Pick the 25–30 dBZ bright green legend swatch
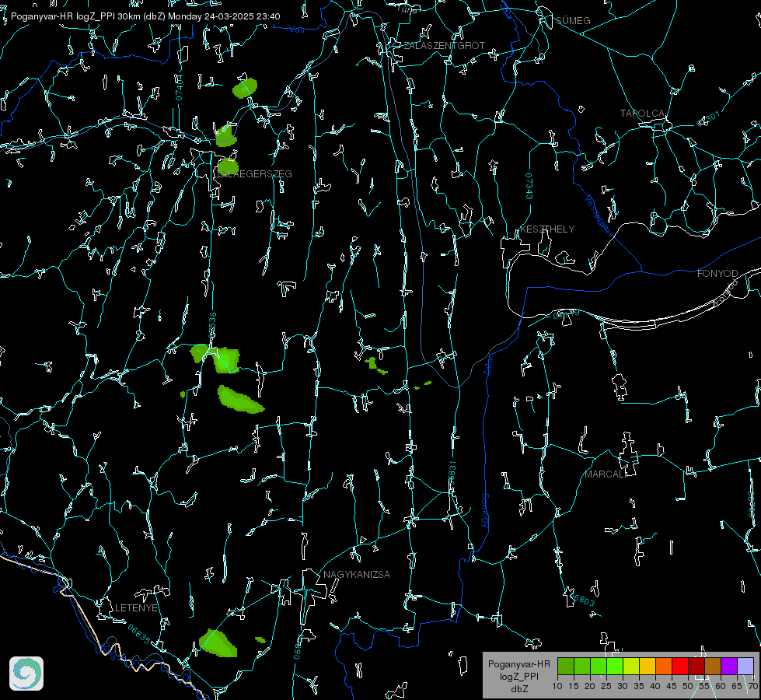The image size is (761, 700). pos(615,666)
